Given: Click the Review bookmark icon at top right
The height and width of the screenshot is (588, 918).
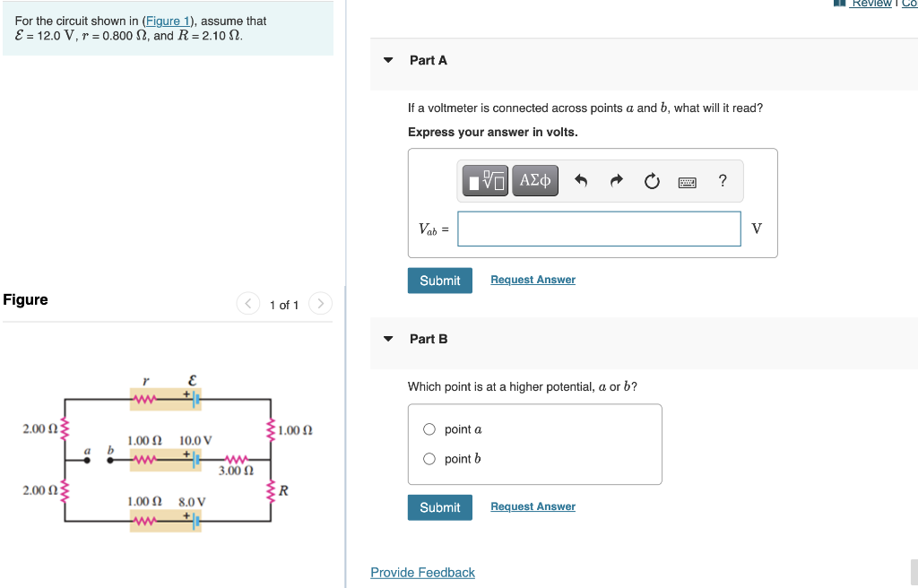Looking at the screenshot, I should (x=840, y=4).
